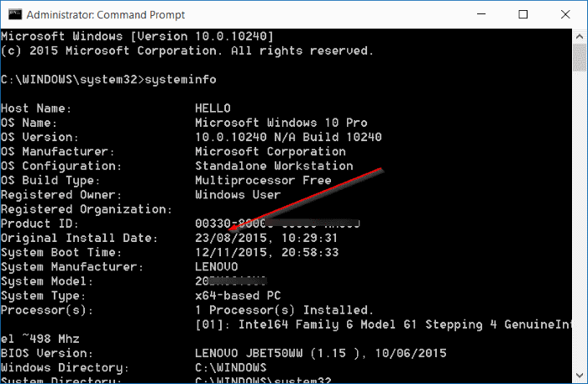Image resolution: width=588 pixels, height=384 pixels.
Task: Click the System Manufacturer value LENOVO
Action: (x=217, y=266)
